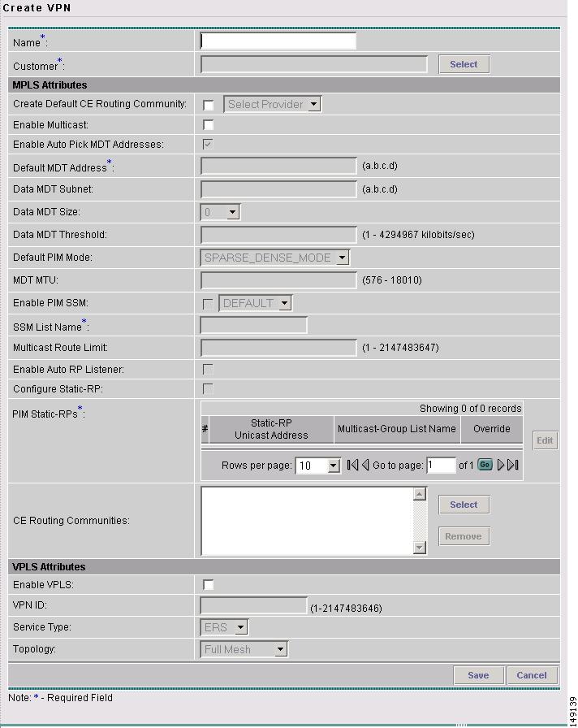
Task: Click Remove for CE Routing Communities
Action: point(464,536)
